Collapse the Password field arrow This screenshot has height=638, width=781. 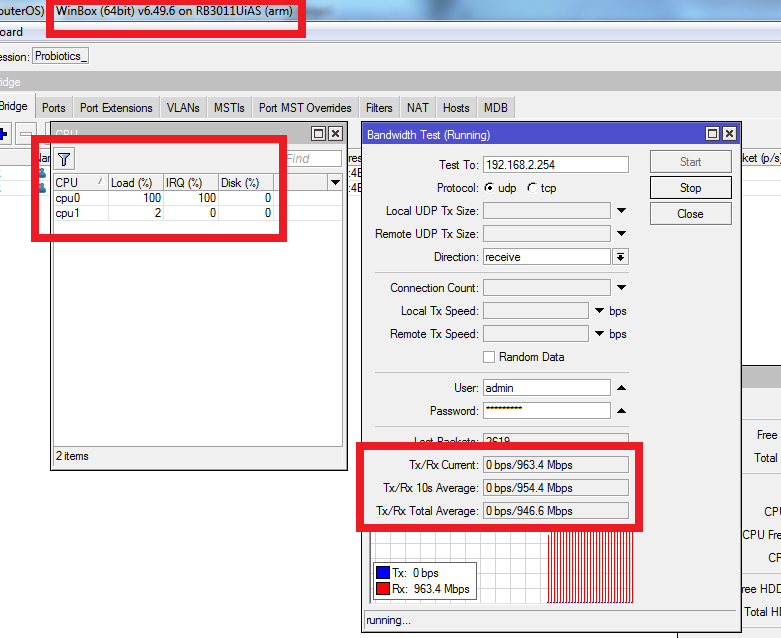tap(621, 411)
